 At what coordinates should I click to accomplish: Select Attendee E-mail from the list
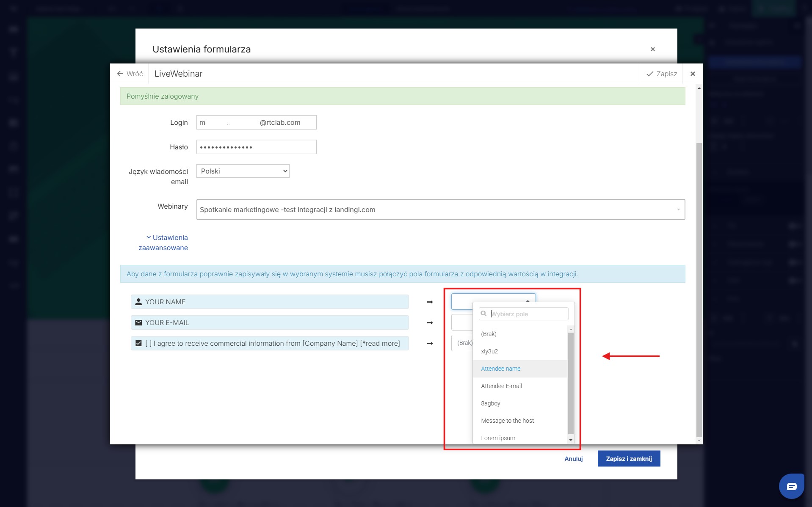[501, 386]
